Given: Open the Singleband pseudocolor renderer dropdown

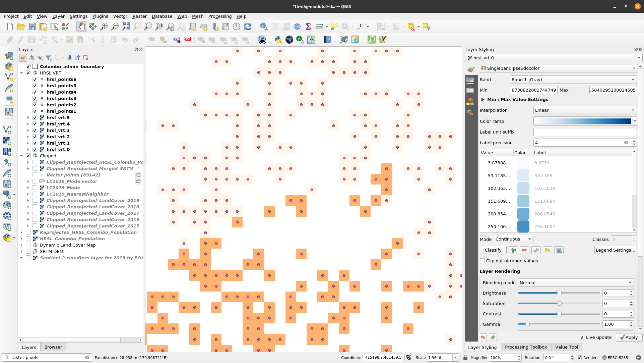Looking at the screenshot, I should coord(558,68).
